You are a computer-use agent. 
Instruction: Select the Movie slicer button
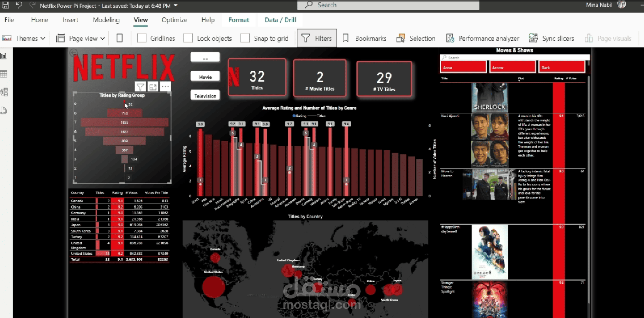(x=205, y=77)
